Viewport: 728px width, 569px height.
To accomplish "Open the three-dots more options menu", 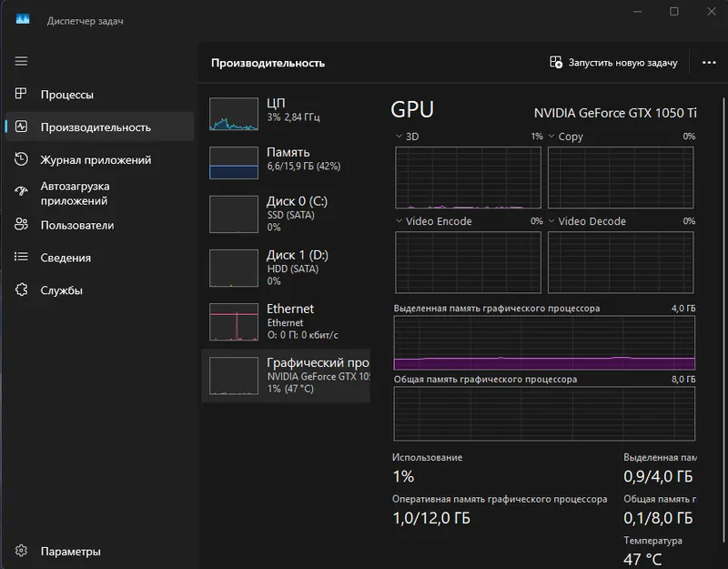I will click(x=709, y=62).
